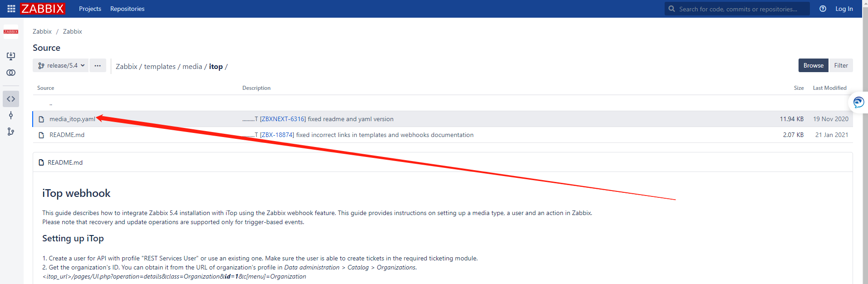This screenshot has width=868, height=284.
Task: Open the application switcher grid icon
Action: [11, 9]
